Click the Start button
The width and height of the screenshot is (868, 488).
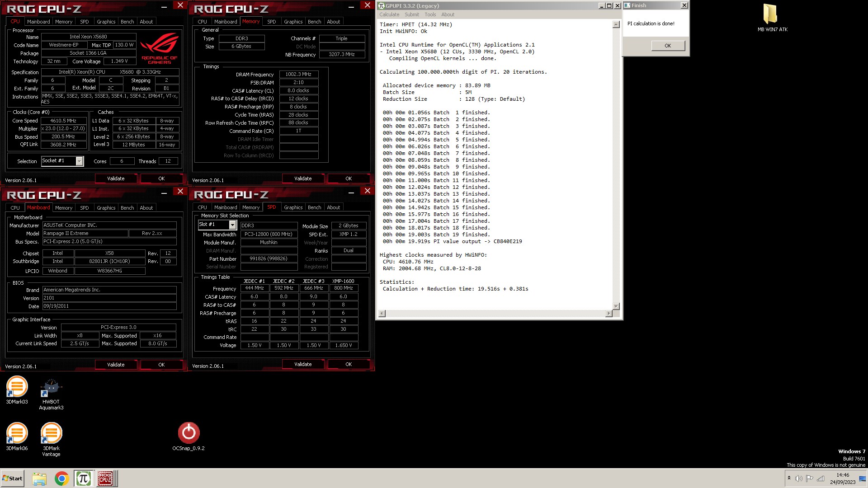point(13,479)
